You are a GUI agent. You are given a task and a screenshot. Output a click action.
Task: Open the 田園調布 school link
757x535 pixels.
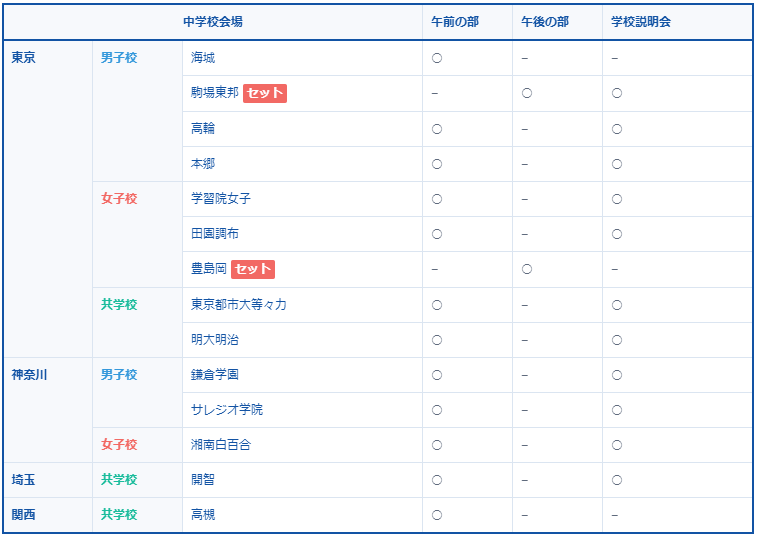click(215, 234)
